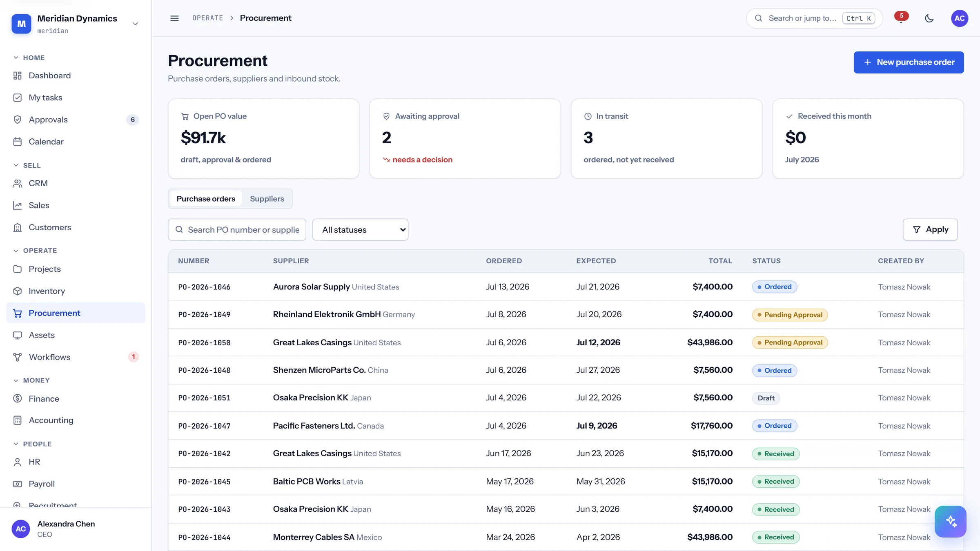Click the Finance dollar icon
980x551 pixels.
point(17,398)
